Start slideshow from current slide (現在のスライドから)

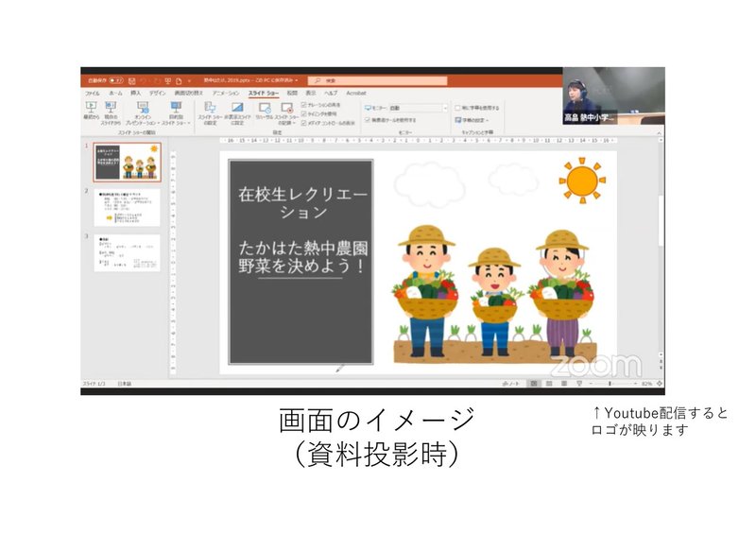[111, 113]
